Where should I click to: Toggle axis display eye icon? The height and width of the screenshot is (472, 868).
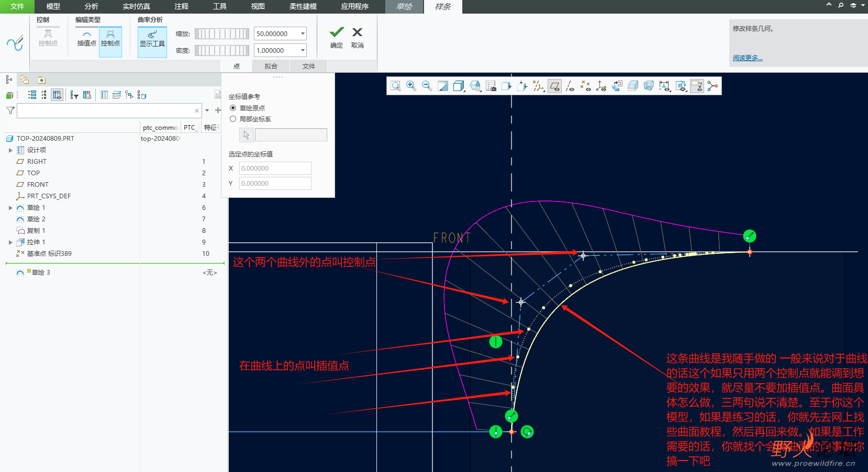570,86
